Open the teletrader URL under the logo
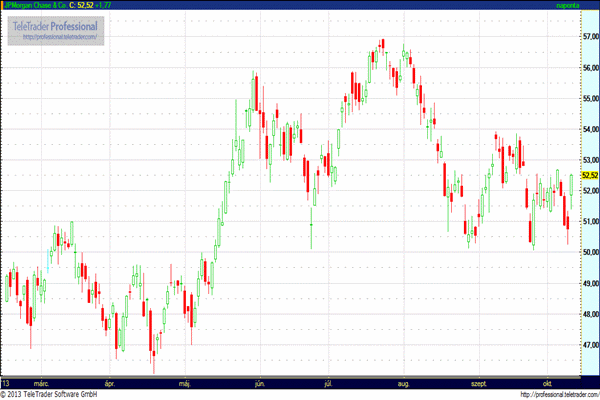Image resolution: width=600 pixels, height=400 pixels. 59,37
